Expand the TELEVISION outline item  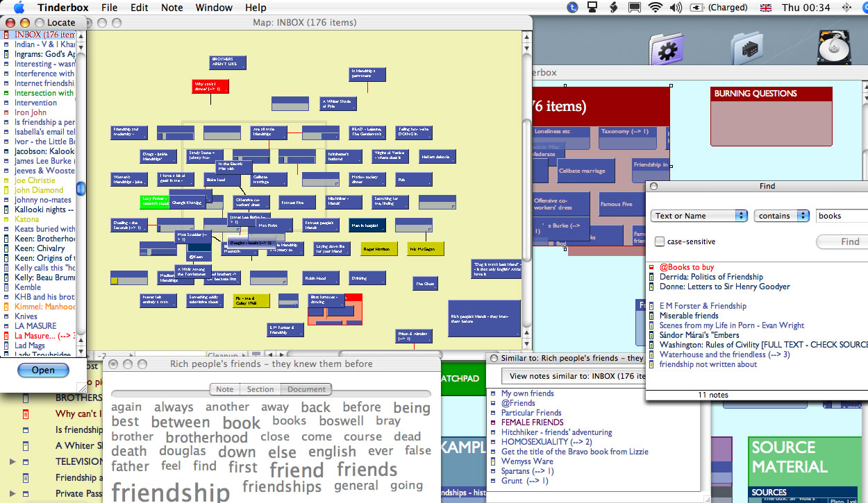(12, 461)
